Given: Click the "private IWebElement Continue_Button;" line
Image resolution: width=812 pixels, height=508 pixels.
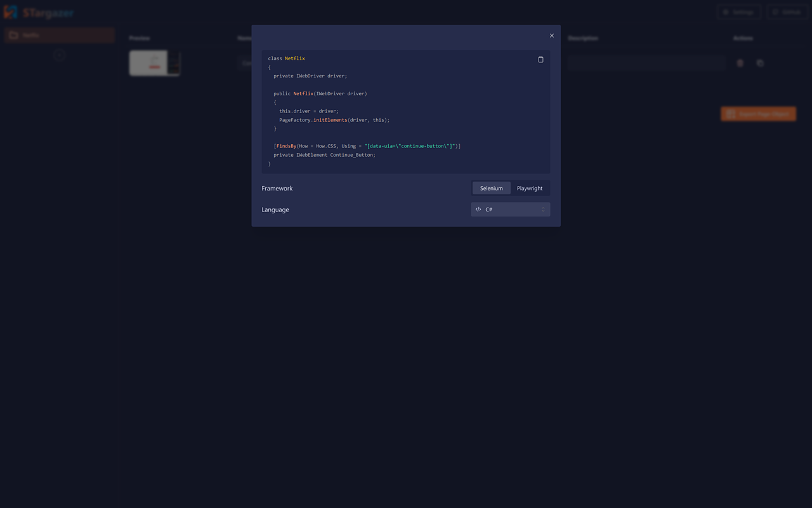Looking at the screenshot, I should tap(325, 155).
